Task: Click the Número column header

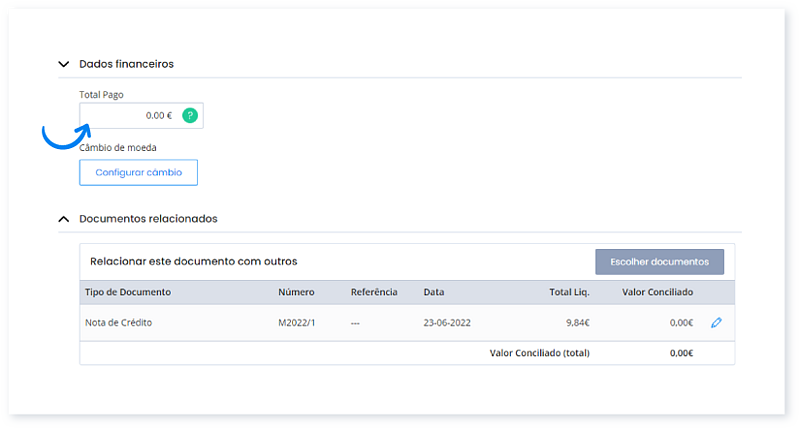Action: click(296, 293)
